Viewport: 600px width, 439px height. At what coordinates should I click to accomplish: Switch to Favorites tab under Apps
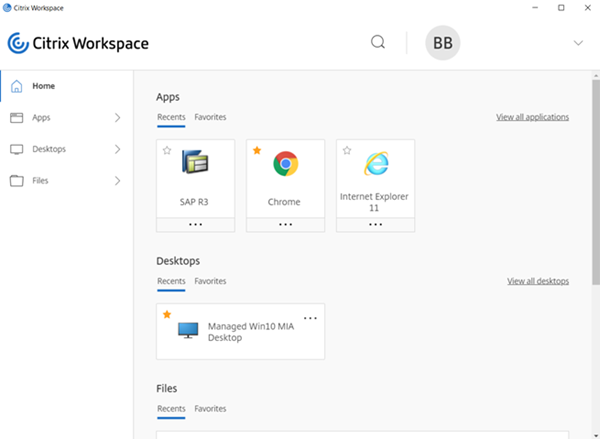(210, 117)
